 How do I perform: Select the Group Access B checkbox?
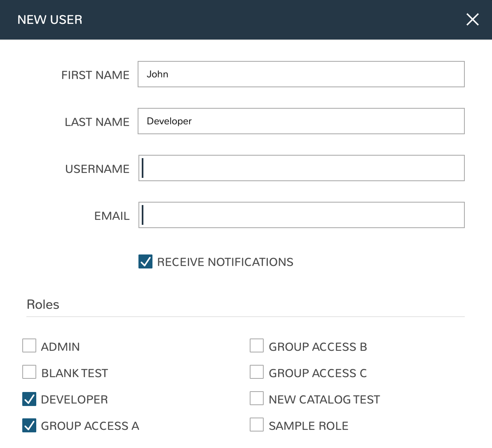point(257,346)
